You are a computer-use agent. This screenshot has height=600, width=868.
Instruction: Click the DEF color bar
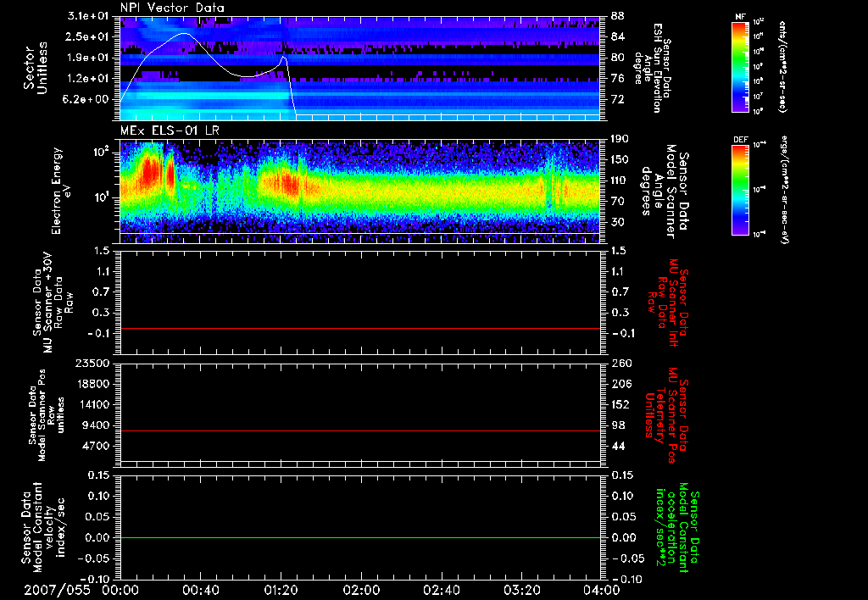pyautogui.click(x=741, y=189)
